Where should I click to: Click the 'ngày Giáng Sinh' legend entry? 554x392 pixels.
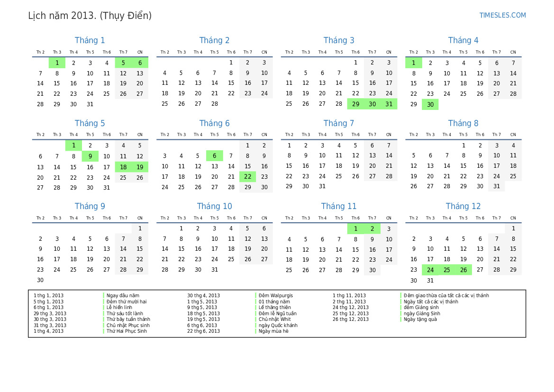pos(422,313)
